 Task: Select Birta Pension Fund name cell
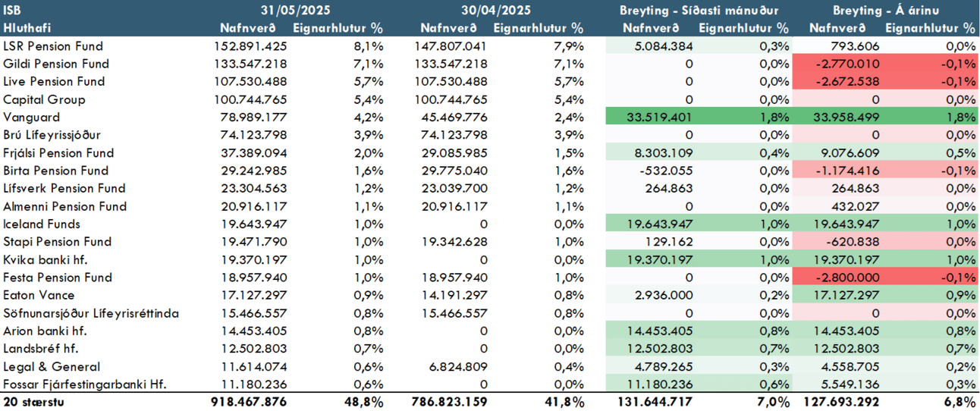pyautogui.click(x=55, y=171)
